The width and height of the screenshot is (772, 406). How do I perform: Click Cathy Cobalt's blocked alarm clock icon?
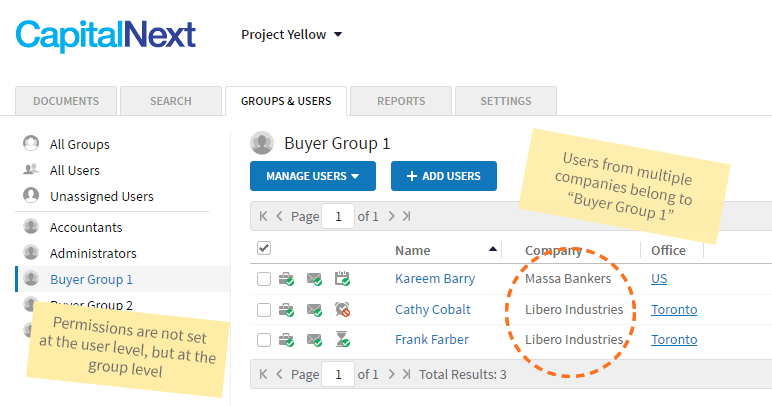pos(343,310)
